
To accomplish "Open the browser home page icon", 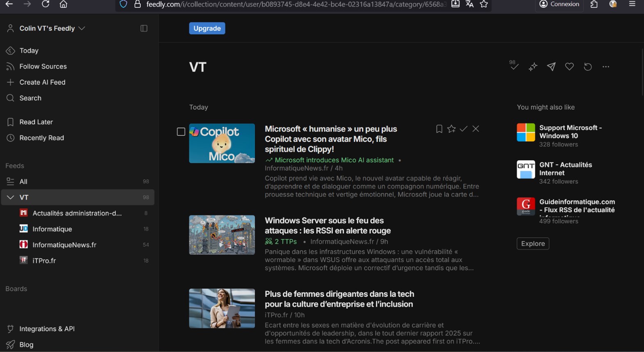I will (x=64, y=4).
